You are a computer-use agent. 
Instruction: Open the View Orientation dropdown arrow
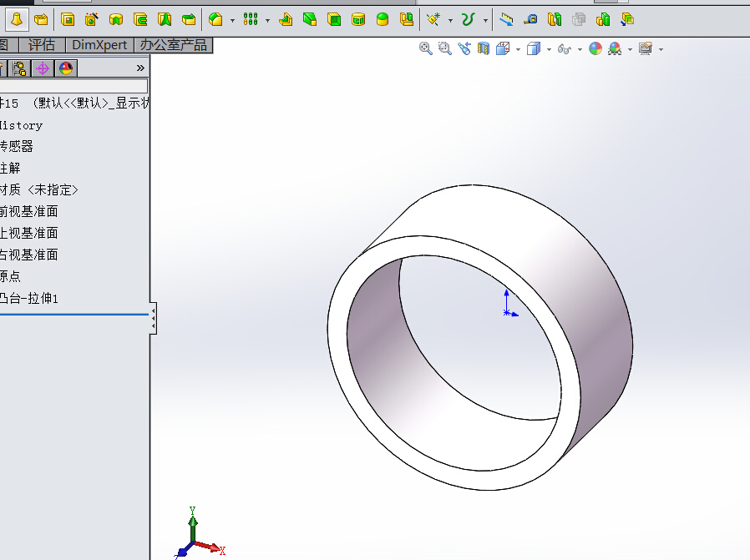[x=518, y=50]
